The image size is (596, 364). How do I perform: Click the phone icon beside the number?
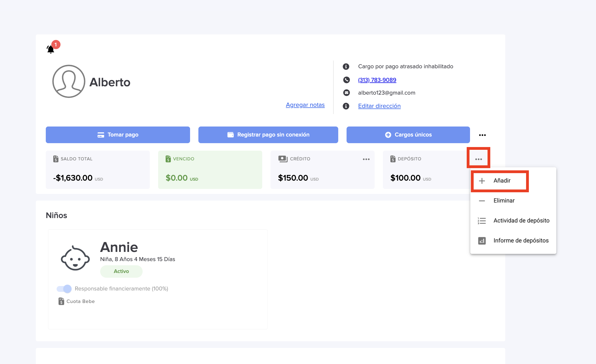click(x=346, y=80)
